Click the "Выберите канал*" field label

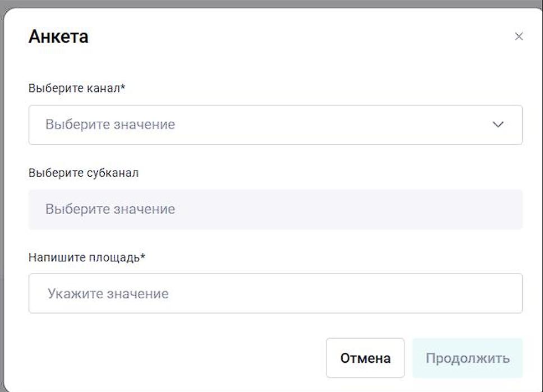(76, 89)
